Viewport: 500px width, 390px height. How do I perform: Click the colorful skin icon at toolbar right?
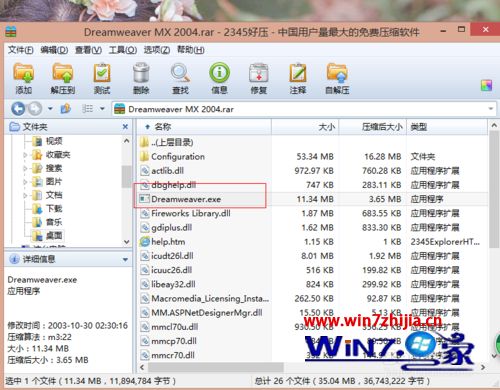point(486,86)
